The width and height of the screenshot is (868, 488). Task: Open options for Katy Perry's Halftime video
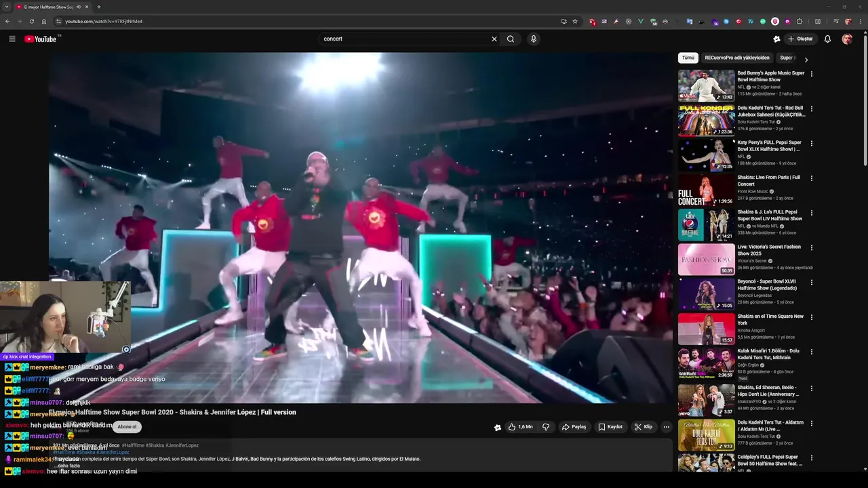812,144
